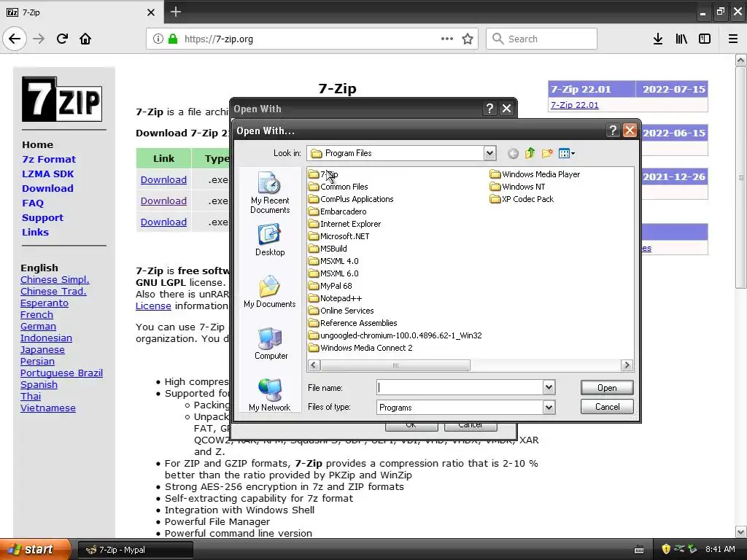The height and width of the screenshot is (560, 747).
Task: Go to browser home page
Action: click(85, 39)
